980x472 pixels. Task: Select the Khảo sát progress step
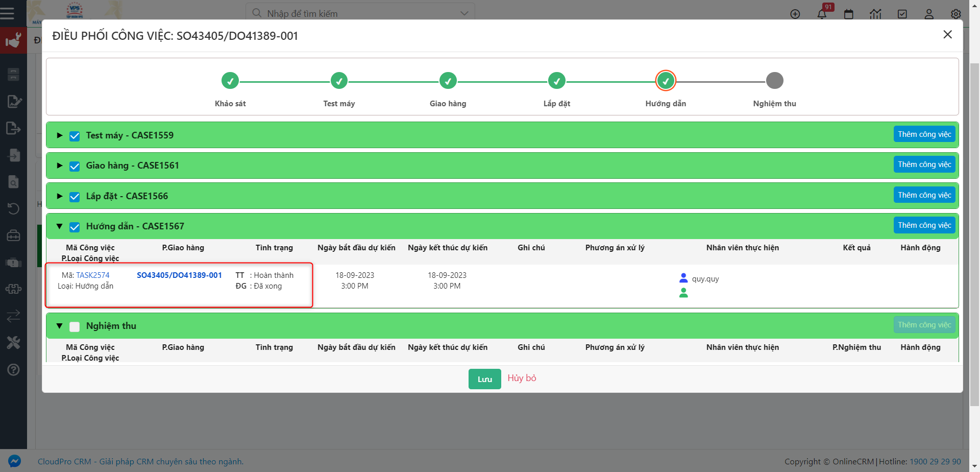pos(230,81)
